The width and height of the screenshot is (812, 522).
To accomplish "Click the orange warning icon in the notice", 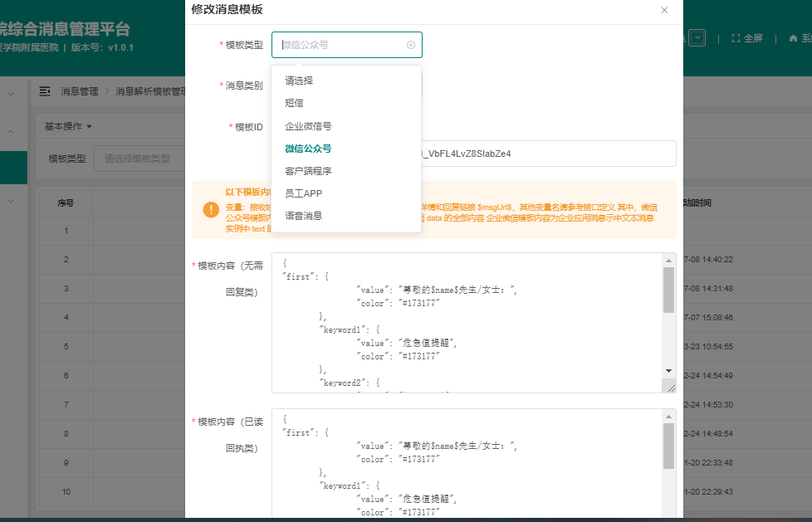I will pos(211,209).
